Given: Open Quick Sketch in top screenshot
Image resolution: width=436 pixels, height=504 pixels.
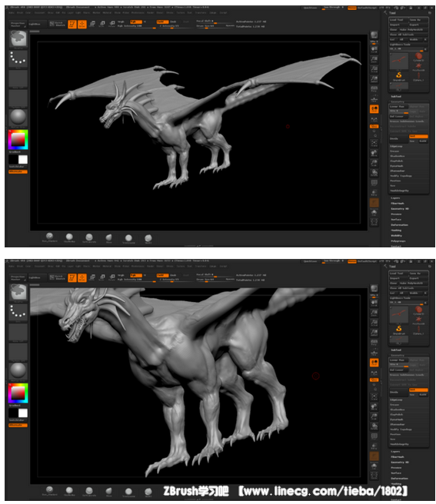Looking at the screenshot, I should tap(57, 24).
